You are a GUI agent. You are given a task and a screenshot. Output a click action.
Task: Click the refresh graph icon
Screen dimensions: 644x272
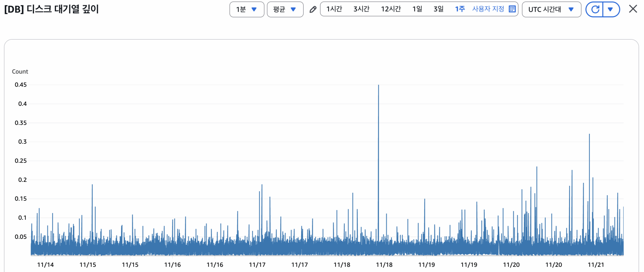pyautogui.click(x=595, y=10)
